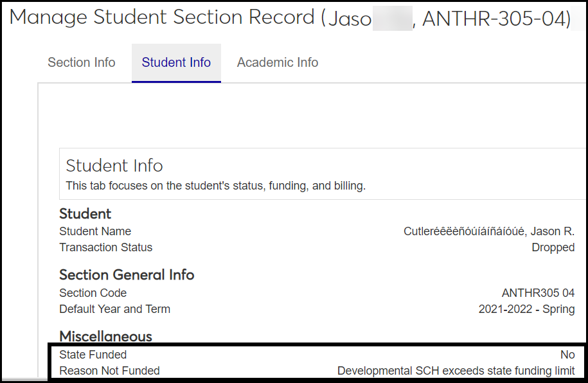Click the tab description about status, funding, billing
This screenshot has height=383, width=588.
point(215,186)
